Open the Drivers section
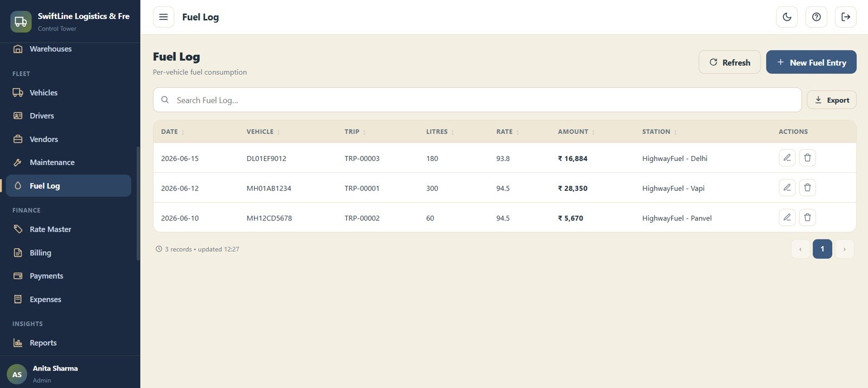 click(x=68, y=116)
